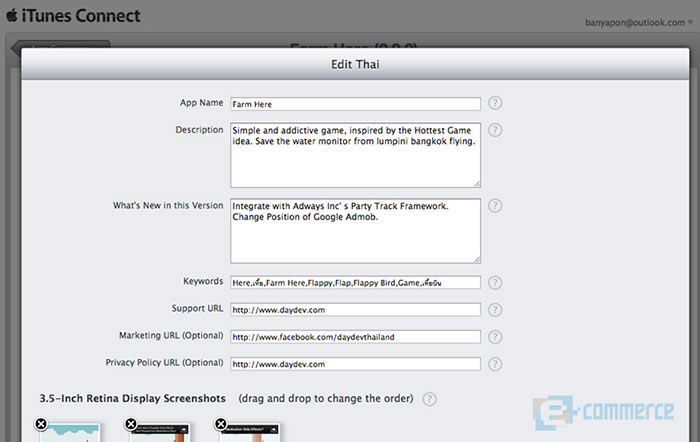Viewport: 700px width, 442px height.
Task: Remove the first screenshot thumbnail
Action: tap(41, 424)
